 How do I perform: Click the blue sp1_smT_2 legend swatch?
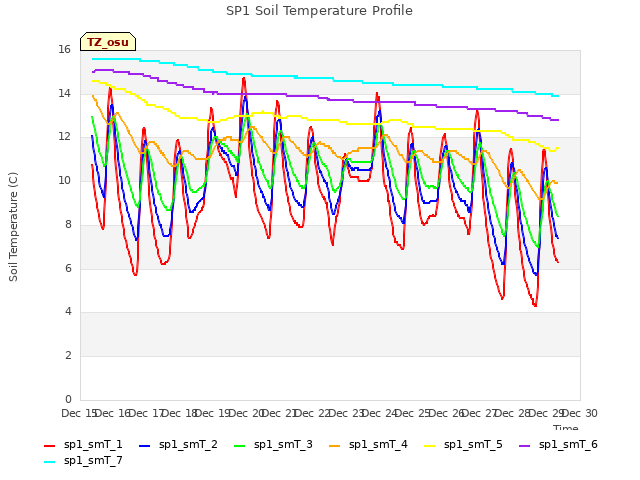tap(144, 446)
